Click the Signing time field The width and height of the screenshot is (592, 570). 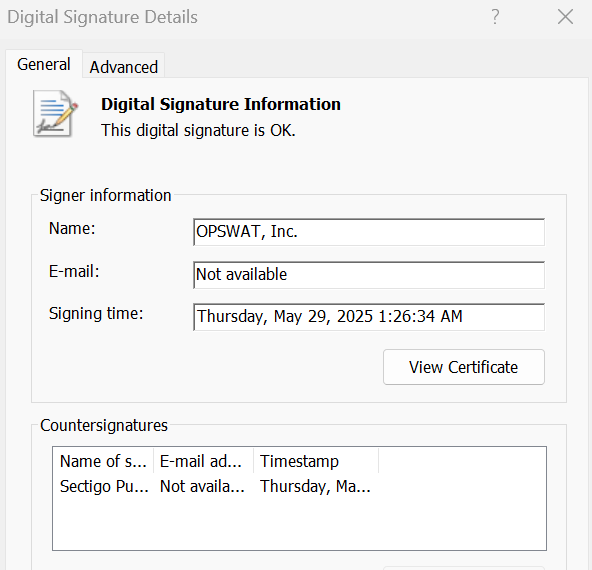[369, 317]
